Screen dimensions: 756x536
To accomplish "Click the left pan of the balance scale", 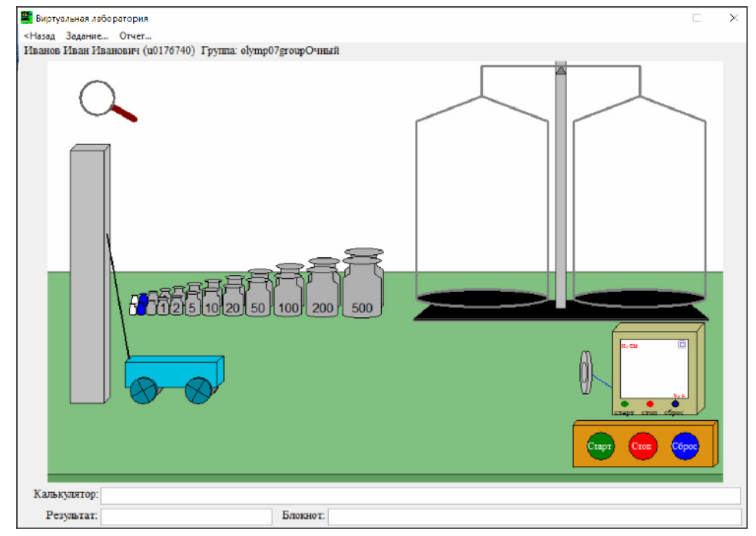I will [482, 299].
